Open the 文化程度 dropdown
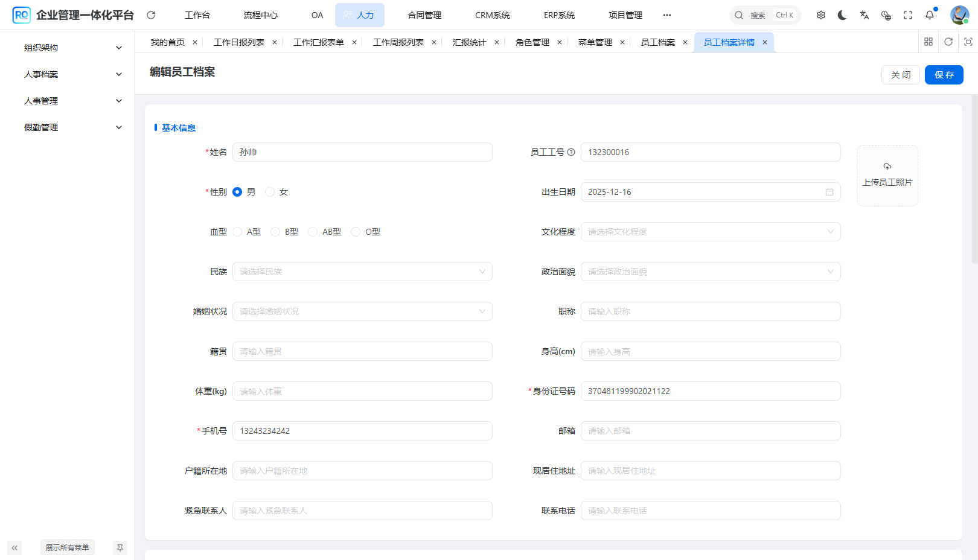Image resolution: width=978 pixels, height=560 pixels. tap(711, 231)
